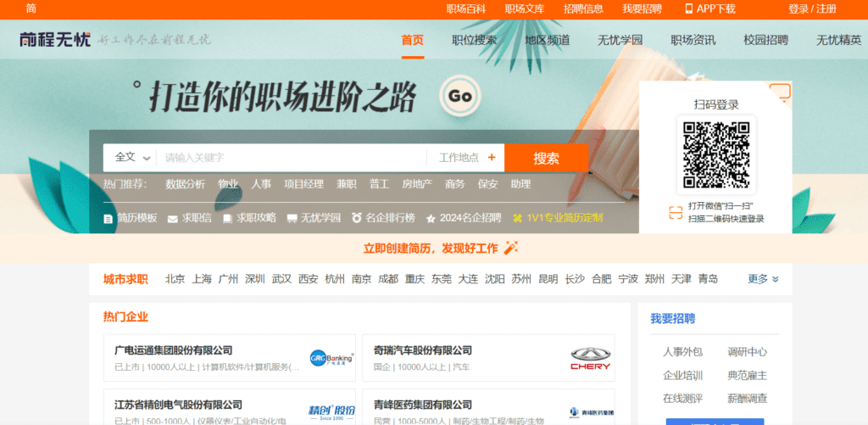Viewport: 868px width, 425px height.
Task: Open 广电运通集团股份有限公司 company
Action: (x=173, y=350)
